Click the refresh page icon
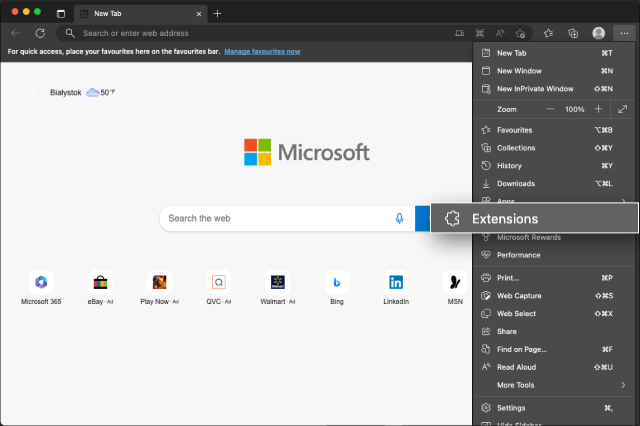 (40, 33)
